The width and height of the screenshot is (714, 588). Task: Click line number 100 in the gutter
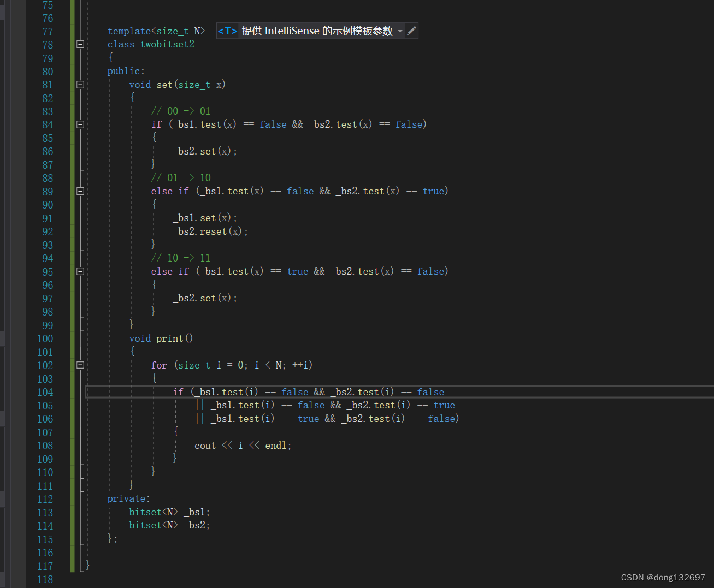(x=45, y=338)
